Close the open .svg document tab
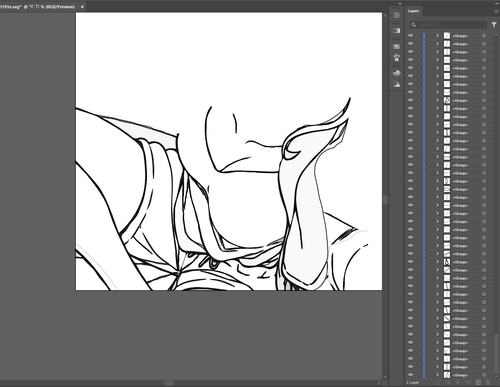500x387 pixels. (82, 7)
